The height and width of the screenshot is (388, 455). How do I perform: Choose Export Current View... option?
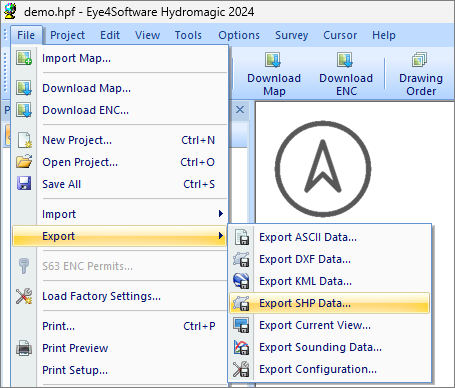(329, 325)
